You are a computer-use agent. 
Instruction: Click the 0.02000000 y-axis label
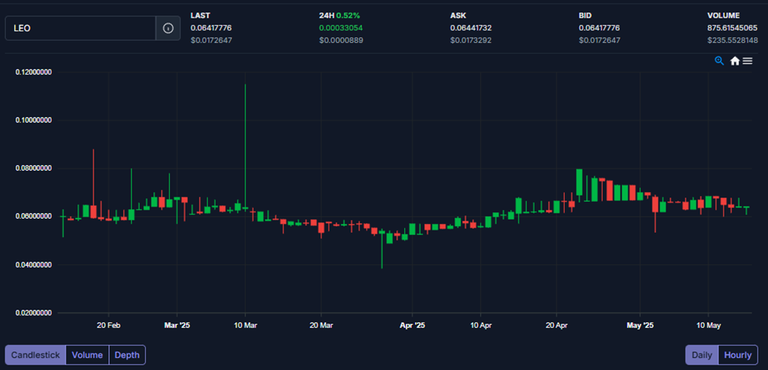pos(34,313)
